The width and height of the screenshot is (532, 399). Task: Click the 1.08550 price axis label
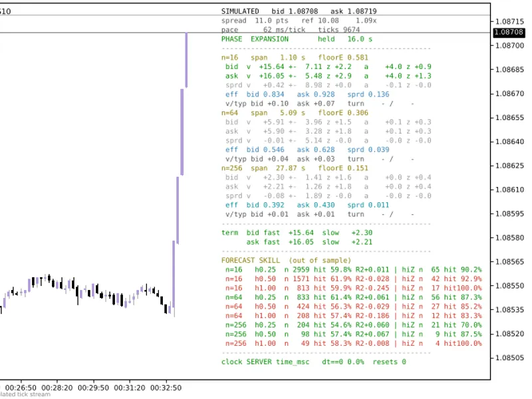(x=509, y=286)
